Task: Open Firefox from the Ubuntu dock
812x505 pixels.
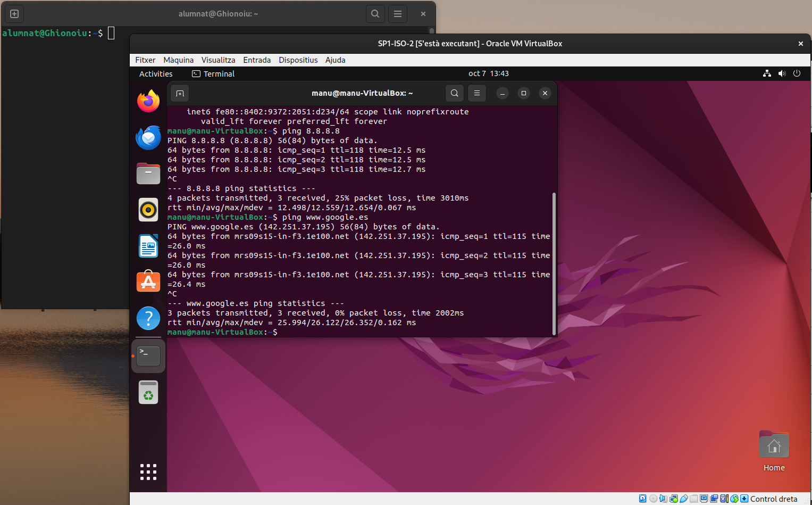Action: pos(148,101)
